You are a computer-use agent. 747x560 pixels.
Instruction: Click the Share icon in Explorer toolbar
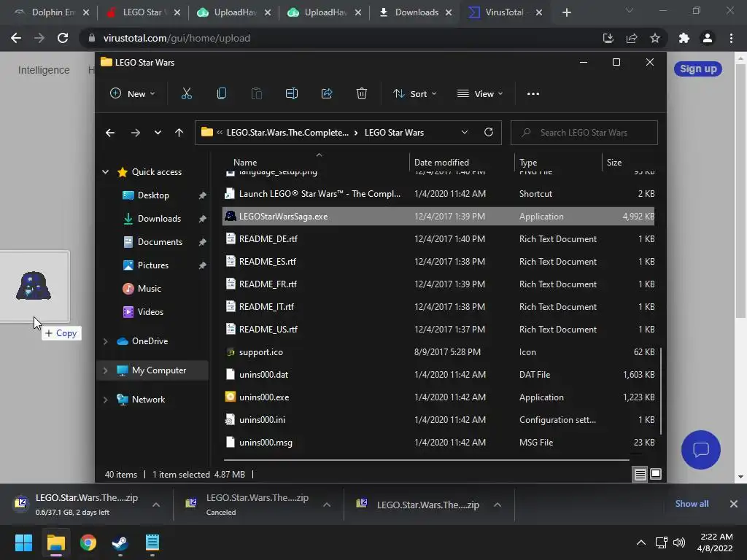pyautogui.click(x=327, y=94)
